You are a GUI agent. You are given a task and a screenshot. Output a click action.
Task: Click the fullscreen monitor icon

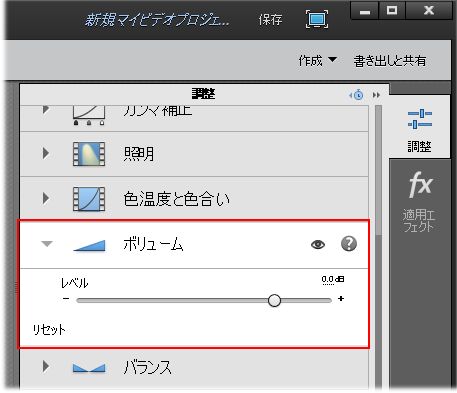coord(317,19)
